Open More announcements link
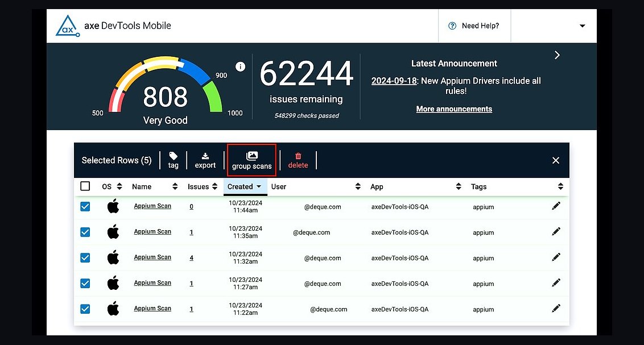The width and height of the screenshot is (644, 345). (454, 109)
